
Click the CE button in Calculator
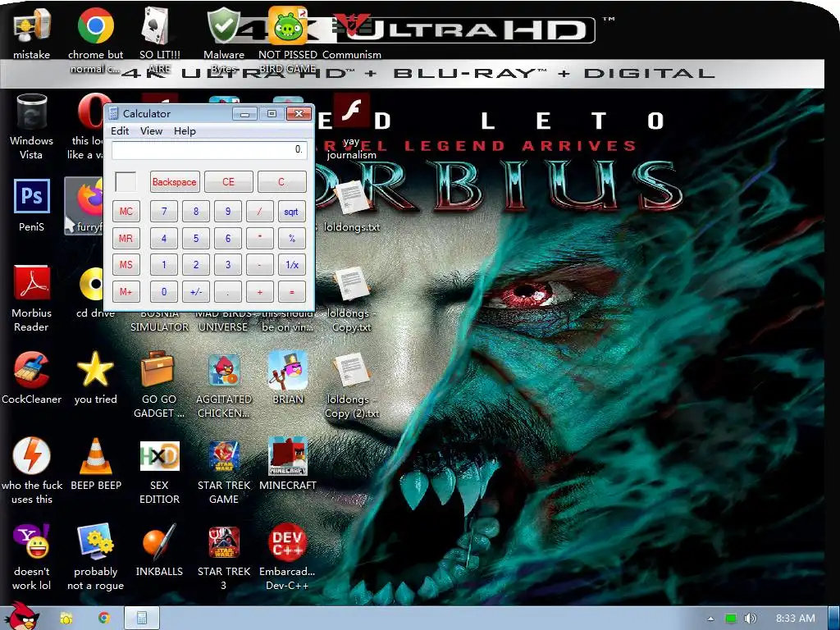pyautogui.click(x=228, y=181)
